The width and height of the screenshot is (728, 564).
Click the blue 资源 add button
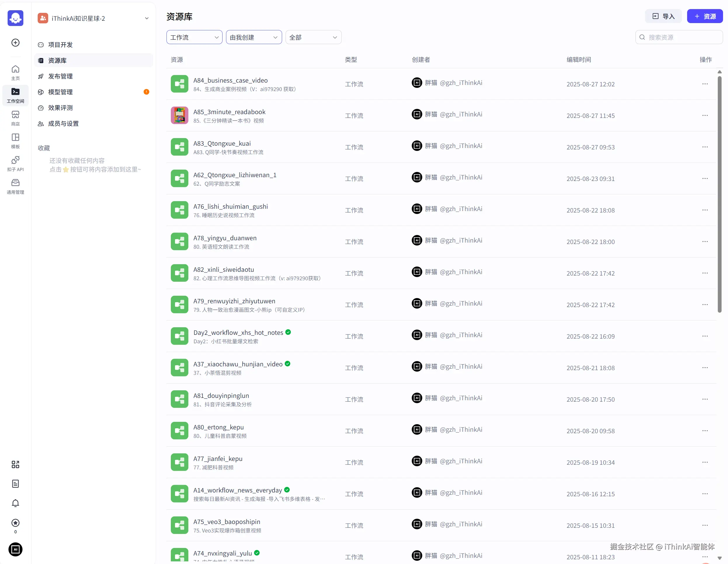(x=705, y=16)
